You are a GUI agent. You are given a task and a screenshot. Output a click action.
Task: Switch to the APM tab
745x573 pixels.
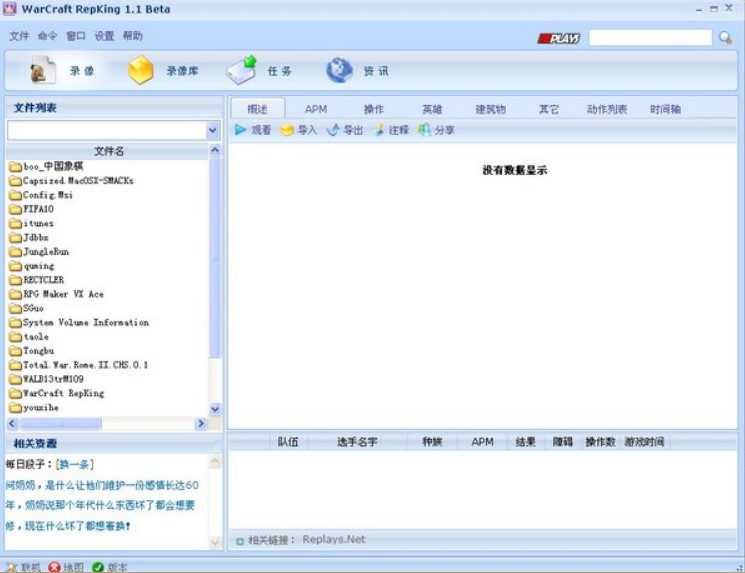316,109
